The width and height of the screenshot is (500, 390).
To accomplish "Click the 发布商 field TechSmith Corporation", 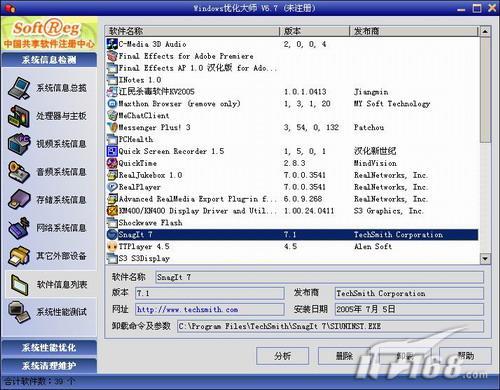I will point(409,293).
